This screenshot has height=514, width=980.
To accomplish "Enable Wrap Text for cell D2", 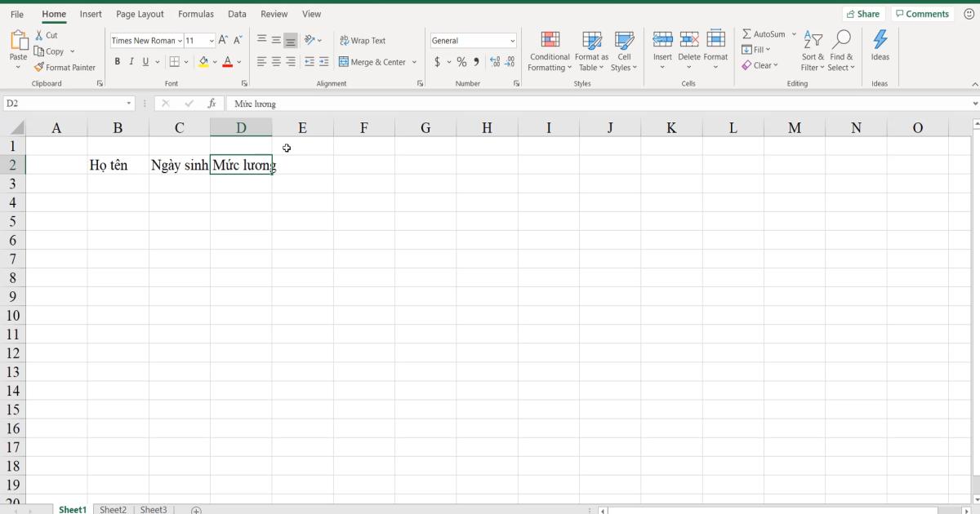I will click(x=362, y=39).
